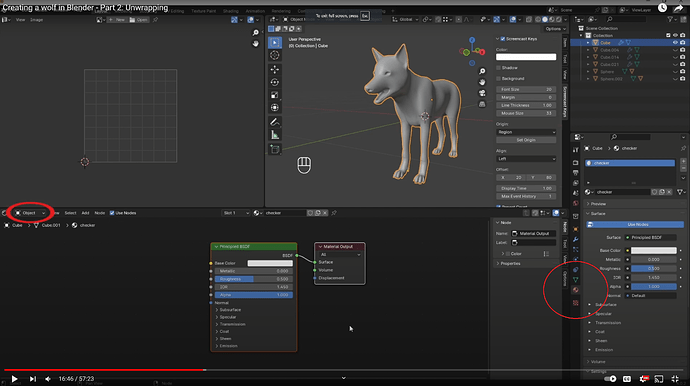Click the zoom icon in the UV image editor
The width and height of the screenshot is (690, 386).
tap(256, 33)
